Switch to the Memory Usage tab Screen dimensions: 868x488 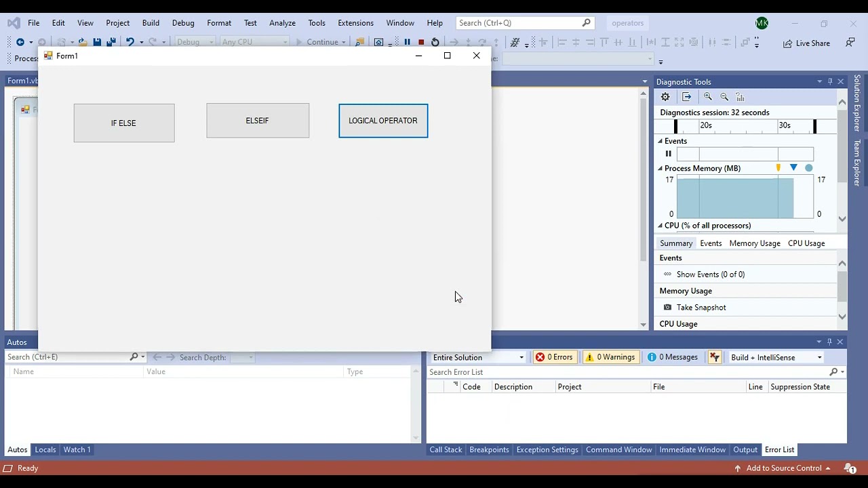(x=755, y=243)
